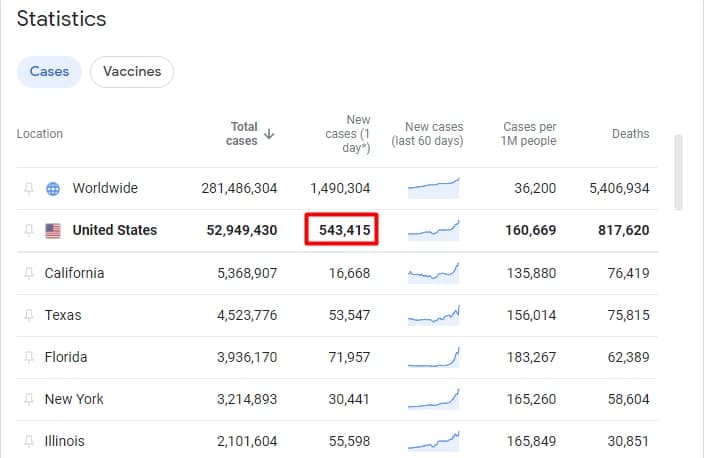Sort by Total cases arrow
Image resolution: width=707 pixels, height=458 pixels.
tap(269, 134)
